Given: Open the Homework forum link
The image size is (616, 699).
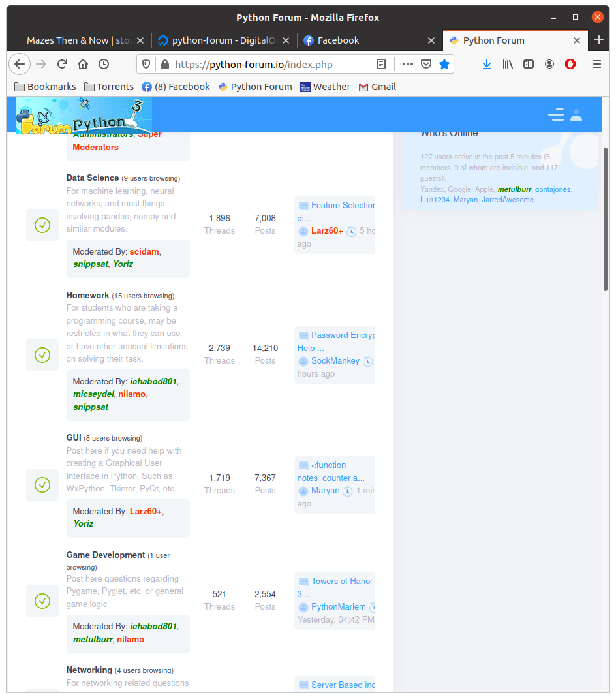Looking at the screenshot, I should (x=87, y=296).
